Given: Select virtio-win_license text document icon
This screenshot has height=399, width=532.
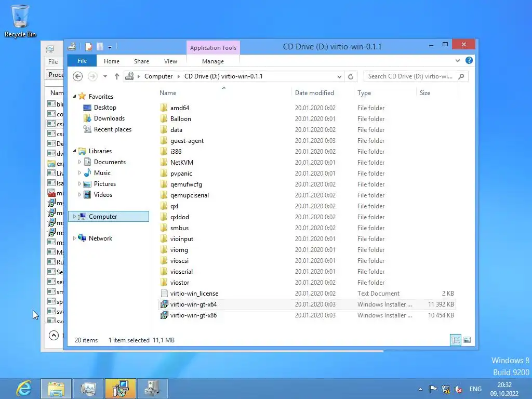Looking at the screenshot, I should tap(164, 293).
